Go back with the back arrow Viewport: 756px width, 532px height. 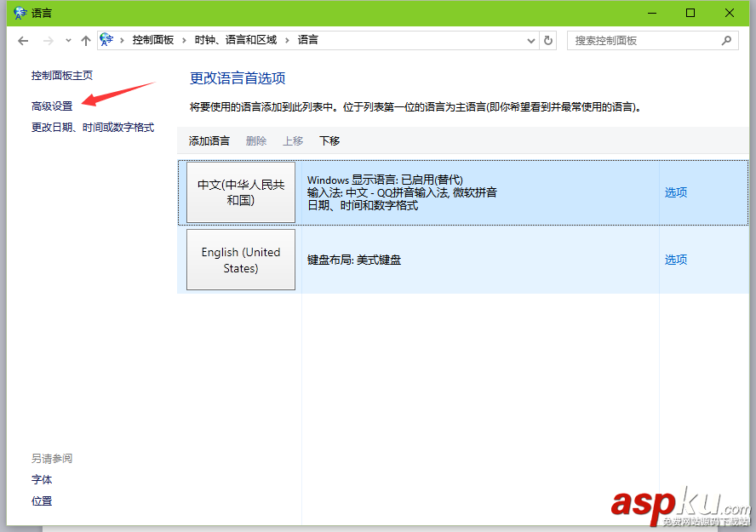23,41
